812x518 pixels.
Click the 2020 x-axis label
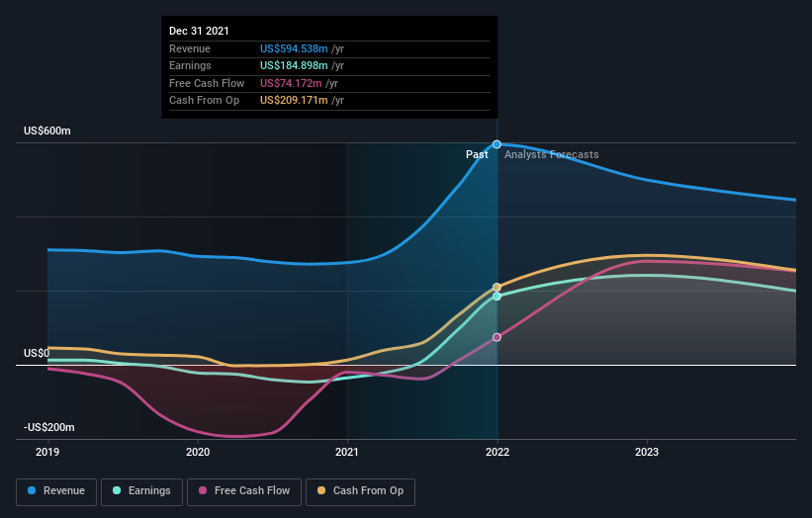tap(198, 452)
